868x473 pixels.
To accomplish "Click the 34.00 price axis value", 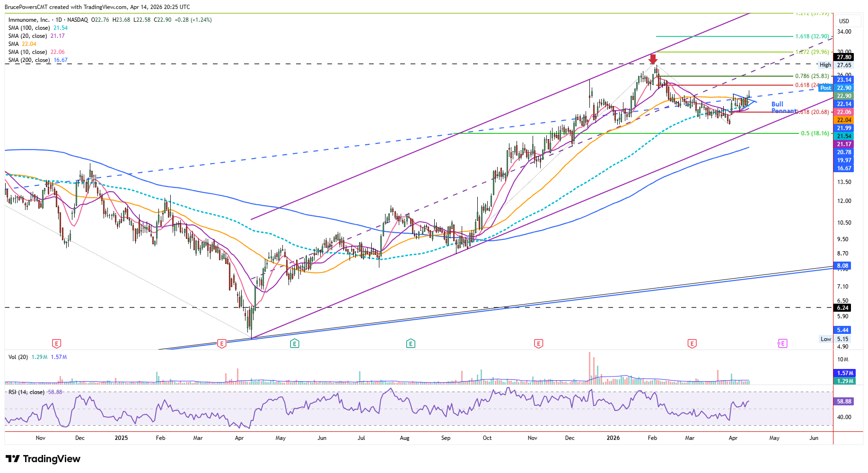I will (x=844, y=32).
